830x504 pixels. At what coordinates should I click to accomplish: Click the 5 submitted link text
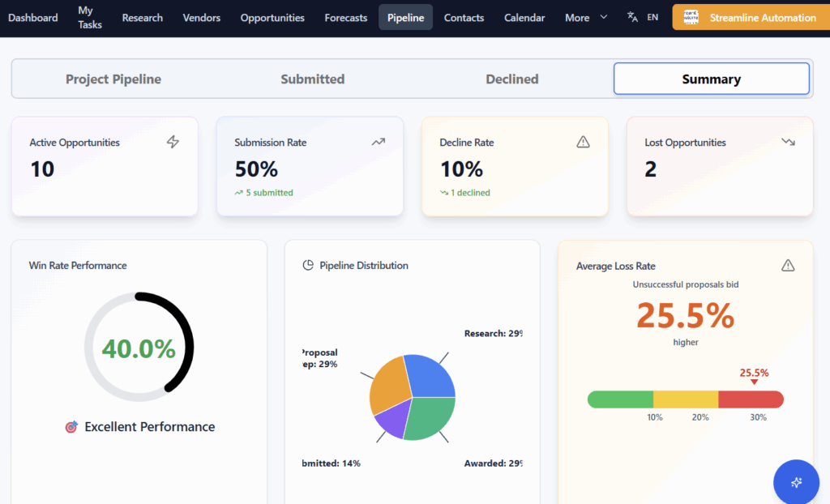coord(268,193)
